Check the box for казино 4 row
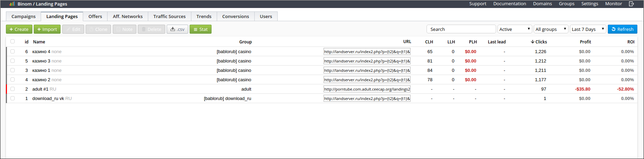The width and height of the screenshot is (644, 159). coord(13,51)
